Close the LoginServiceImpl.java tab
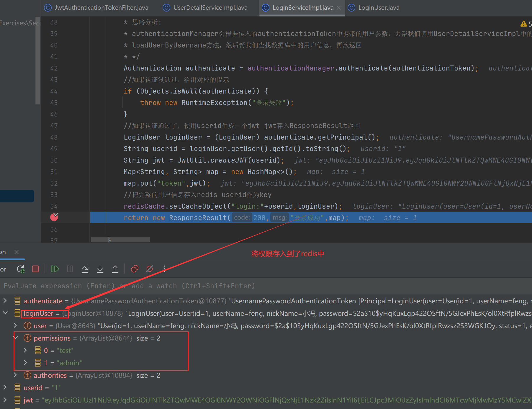The height and width of the screenshot is (409, 532). click(x=339, y=8)
